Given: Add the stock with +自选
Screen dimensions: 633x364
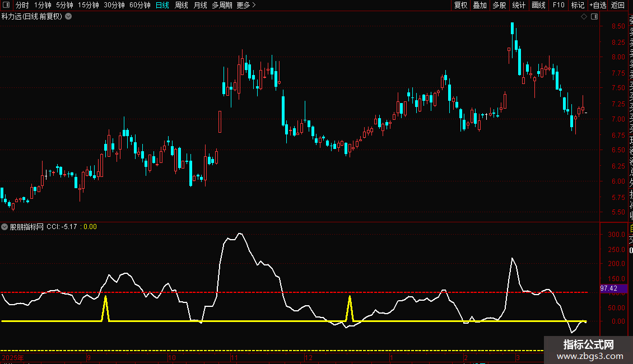Looking at the screenshot, I should tap(598, 5).
